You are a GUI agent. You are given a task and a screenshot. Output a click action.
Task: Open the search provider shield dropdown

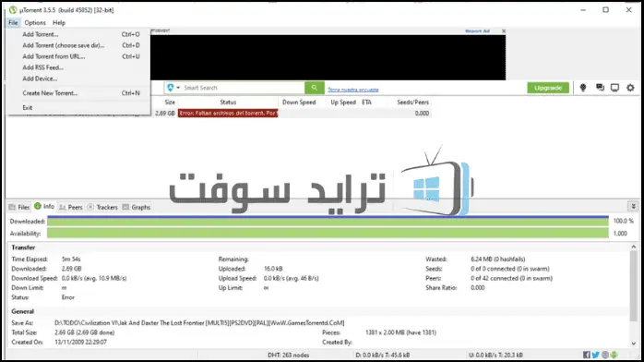173,88
